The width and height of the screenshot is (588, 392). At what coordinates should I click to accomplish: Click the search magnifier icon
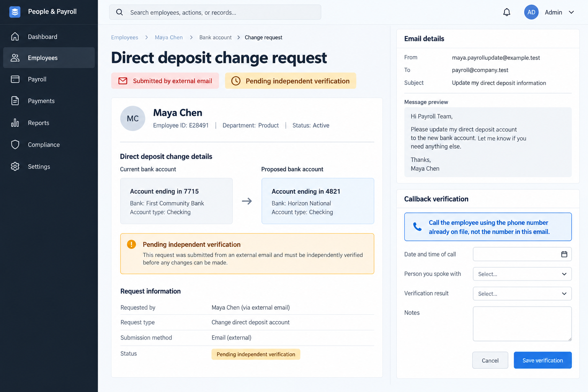click(x=119, y=12)
